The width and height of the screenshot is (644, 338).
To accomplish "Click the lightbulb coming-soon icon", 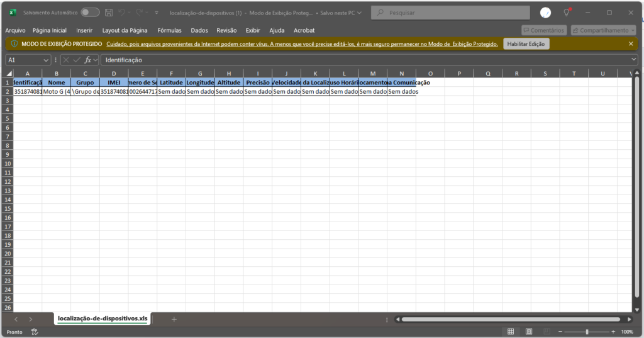I will point(567,13).
